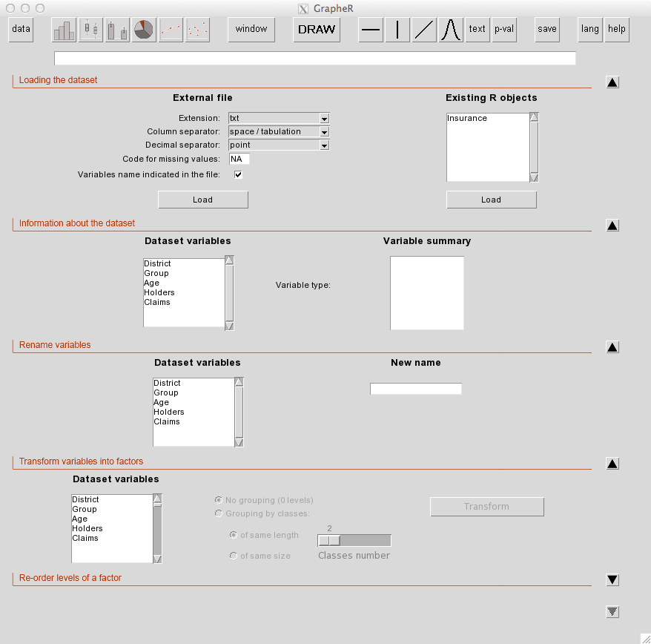Open the data toolbar tab
Screen dimensions: 651x644
pyautogui.click(x=21, y=30)
